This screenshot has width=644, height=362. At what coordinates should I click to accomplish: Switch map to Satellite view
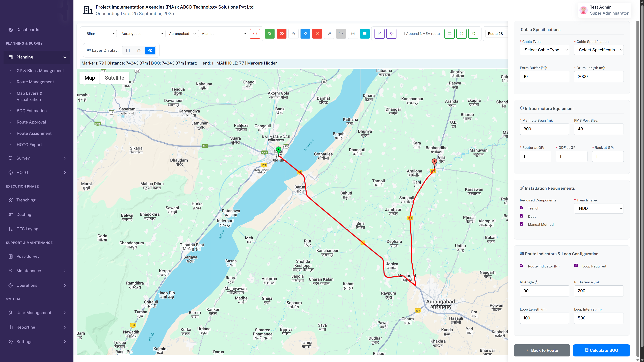[114, 78]
